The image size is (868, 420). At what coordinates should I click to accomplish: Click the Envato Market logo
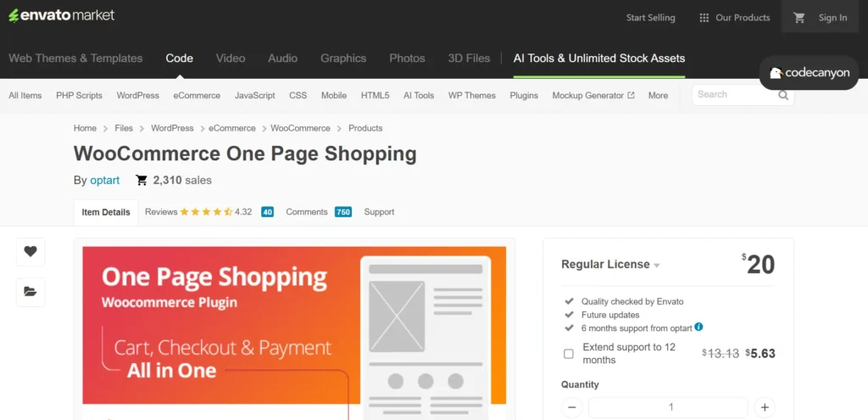(x=61, y=15)
